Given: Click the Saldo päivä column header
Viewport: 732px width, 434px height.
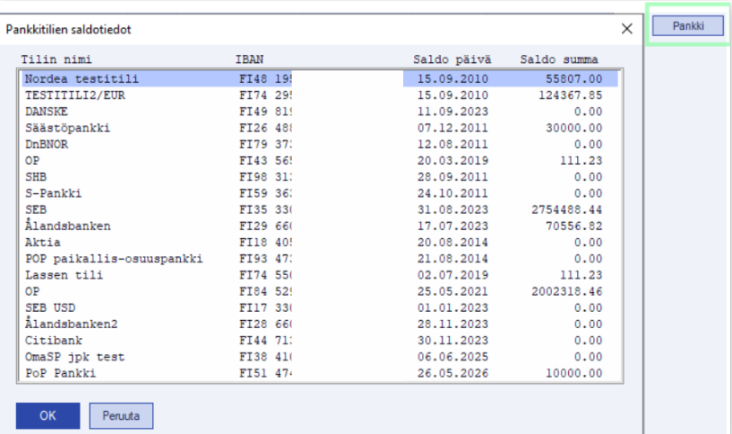Looking at the screenshot, I should (x=452, y=59).
